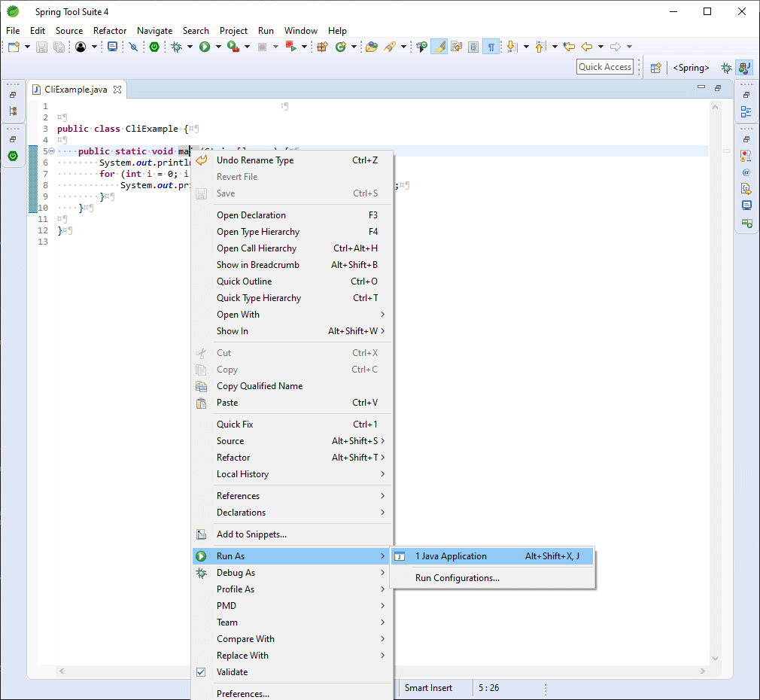Click the editor horizontal scrollbar right arrow
Screen dimensions: 760x700
point(703,671)
